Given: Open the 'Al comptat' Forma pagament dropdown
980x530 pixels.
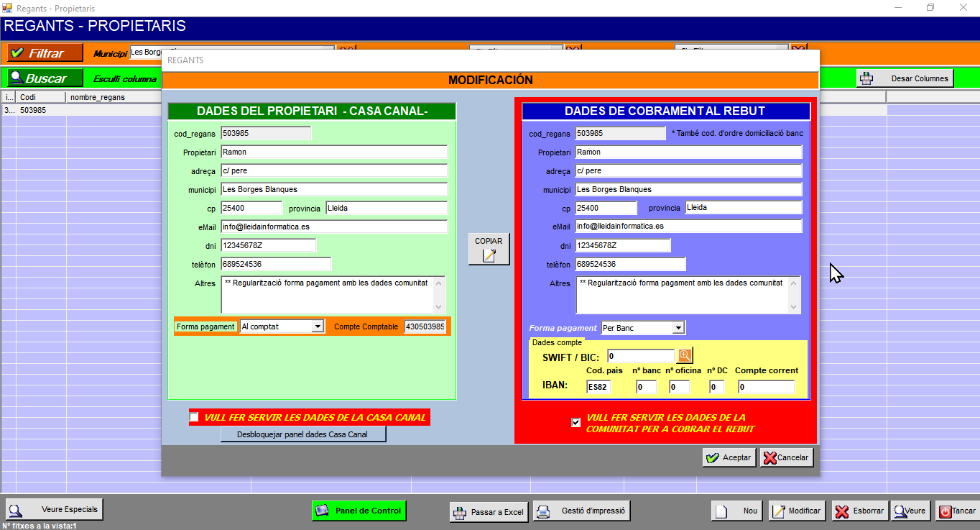Looking at the screenshot, I should click(x=318, y=326).
